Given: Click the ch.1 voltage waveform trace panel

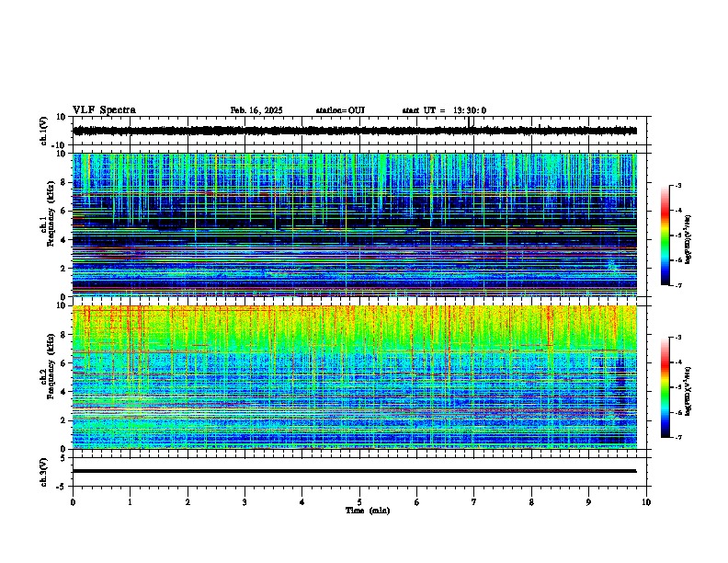Looking at the screenshot, I should tap(359, 131).
